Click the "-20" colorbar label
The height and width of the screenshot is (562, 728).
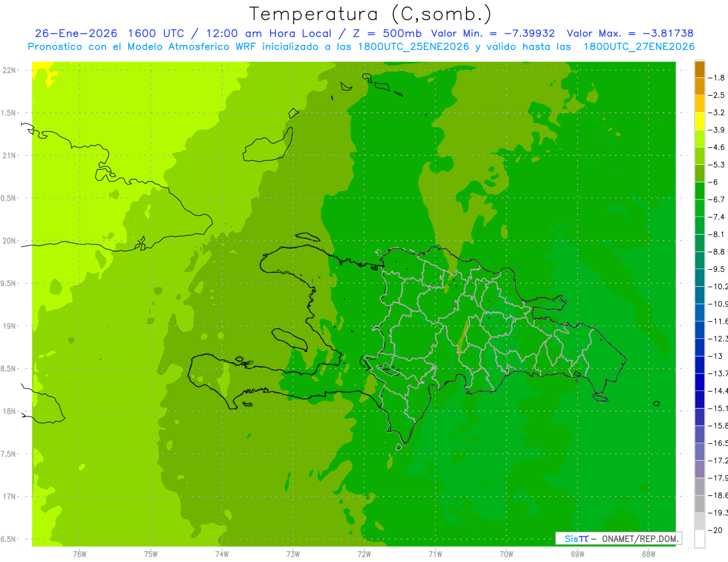716,530
